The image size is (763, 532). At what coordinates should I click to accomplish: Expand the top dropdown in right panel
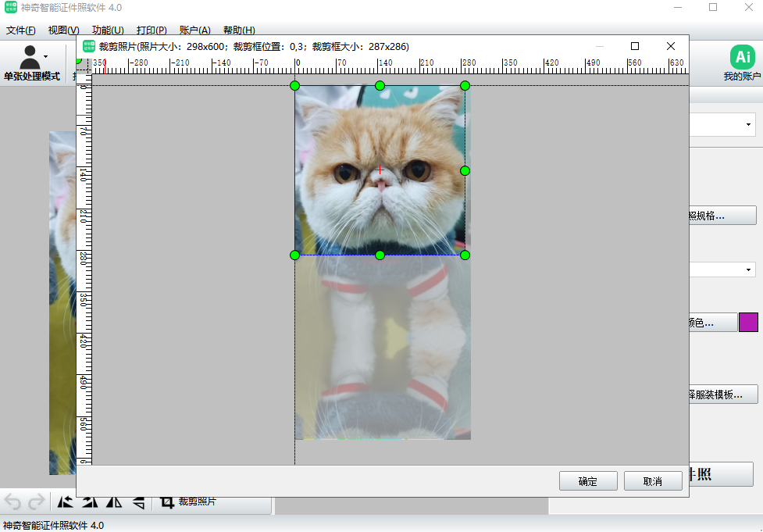(x=749, y=124)
